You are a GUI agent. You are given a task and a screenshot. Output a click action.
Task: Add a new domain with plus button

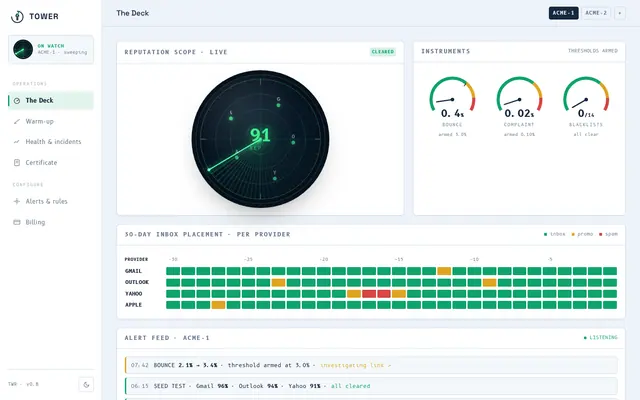(620, 13)
